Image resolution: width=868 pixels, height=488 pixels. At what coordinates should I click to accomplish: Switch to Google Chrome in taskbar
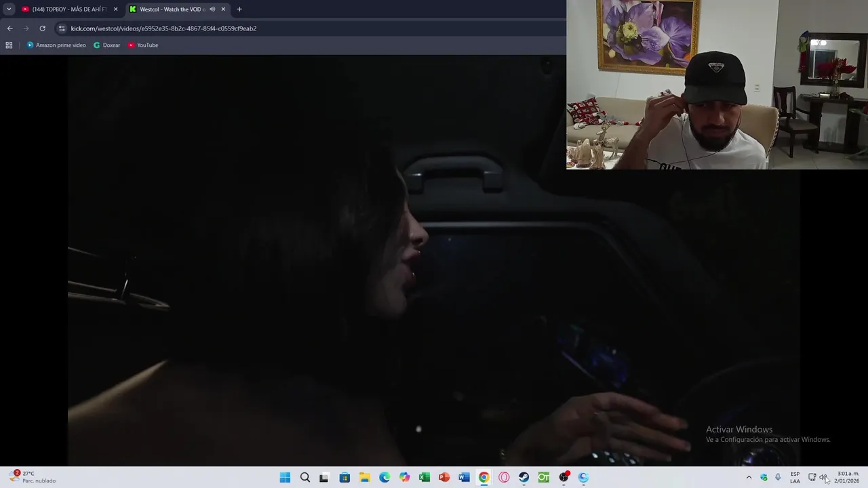coord(484,477)
